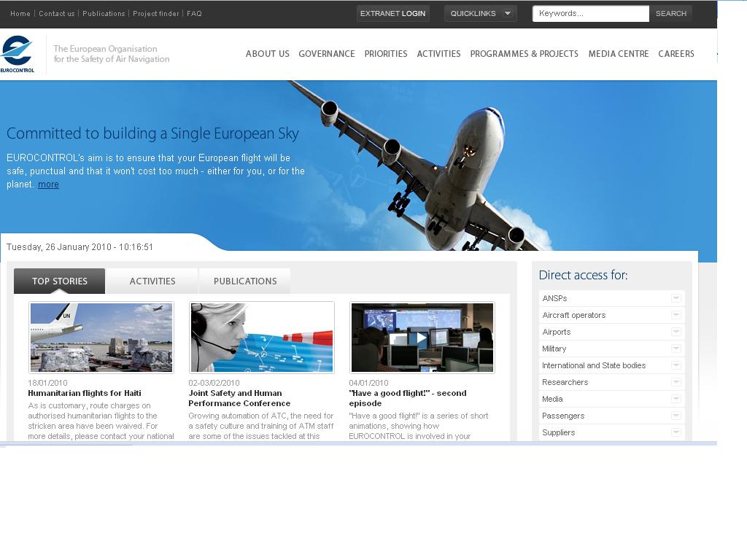The height and width of the screenshot is (560, 747).
Task: Open the FAQ link
Action: 194,13
